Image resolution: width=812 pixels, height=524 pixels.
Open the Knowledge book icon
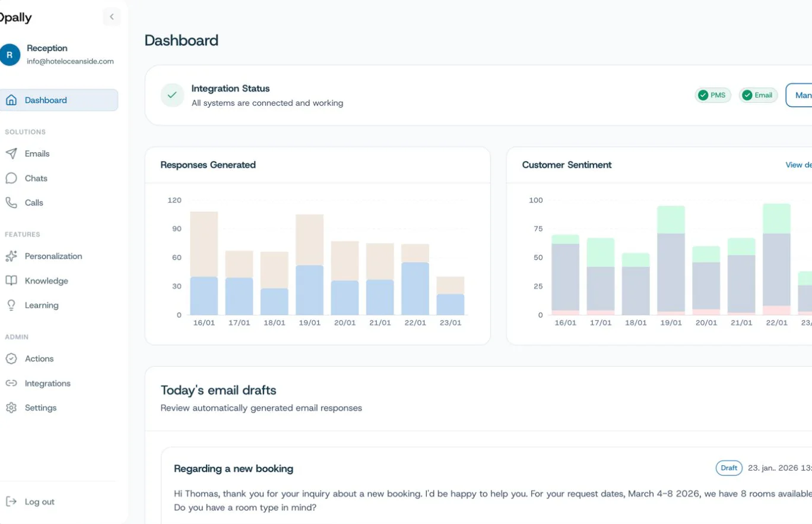pyautogui.click(x=11, y=280)
